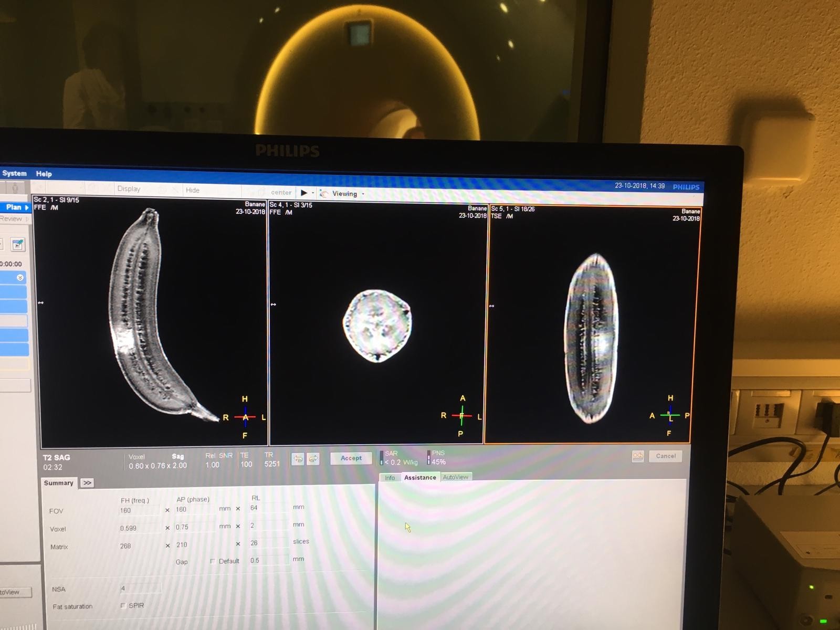Click the NSA field value 4
840x630 pixels.
[140, 589]
